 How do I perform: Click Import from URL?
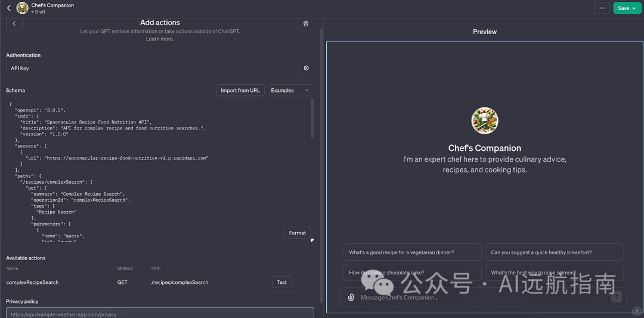point(240,90)
